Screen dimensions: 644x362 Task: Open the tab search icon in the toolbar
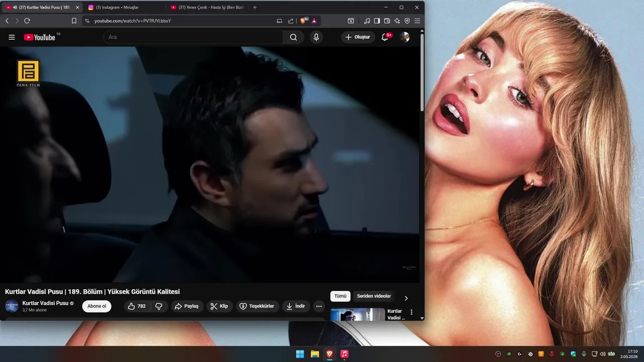coord(351,21)
